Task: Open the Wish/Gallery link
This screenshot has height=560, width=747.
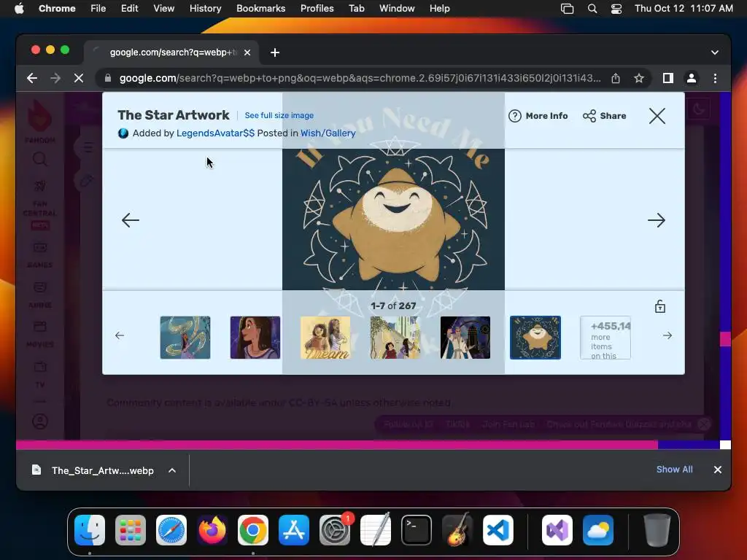Action: click(x=328, y=133)
